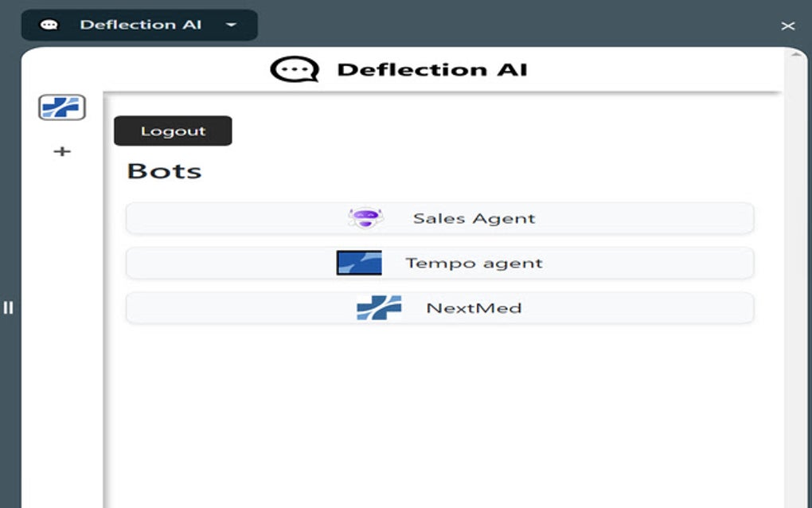Click the chat bubble icon in top-left dropdown
The image size is (812, 508).
pos(49,25)
